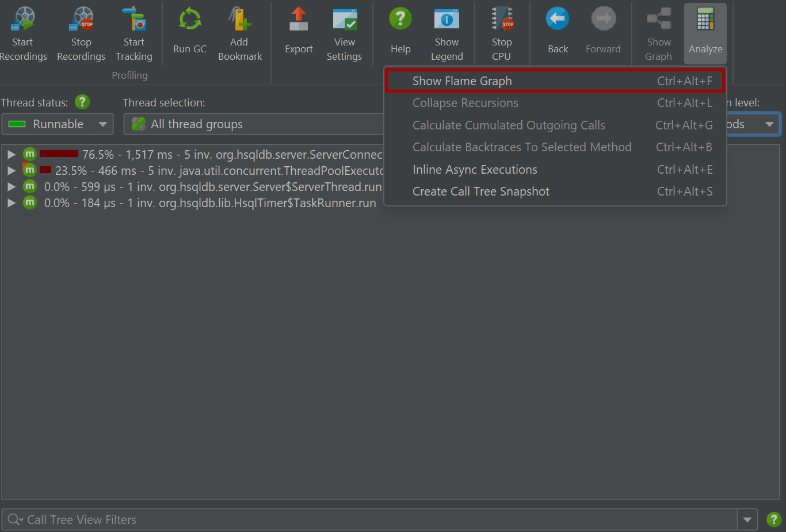The height and width of the screenshot is (532, 786).
Task: Click the Show Legend toolbar icon
Action: (447, 20)
